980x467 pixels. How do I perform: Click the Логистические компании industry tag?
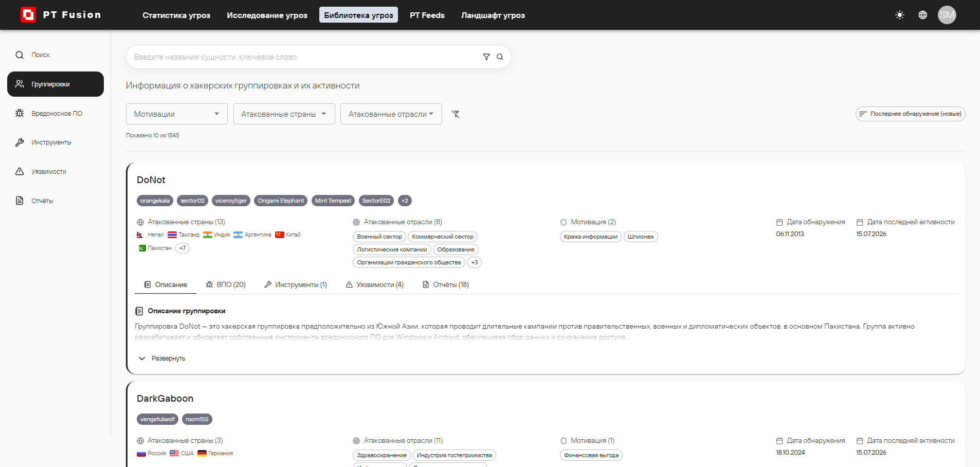tap(392, 249)
